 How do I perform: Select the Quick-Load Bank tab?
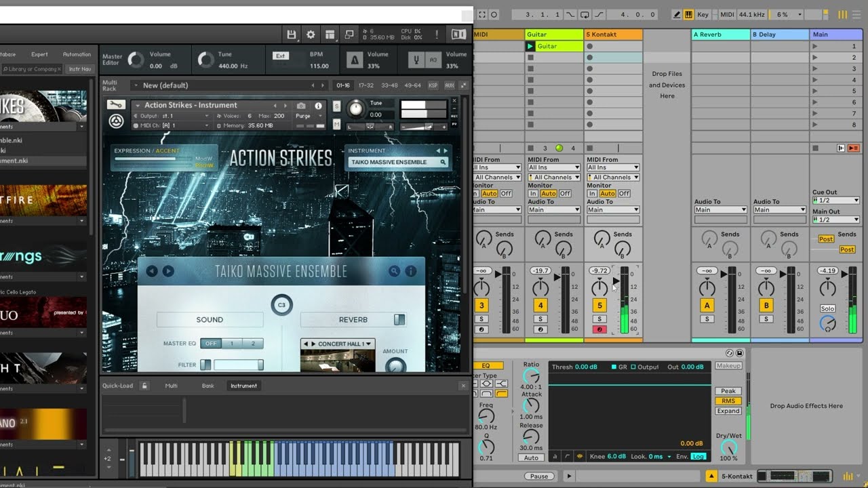pyautogui.click(x=208, y=386)
